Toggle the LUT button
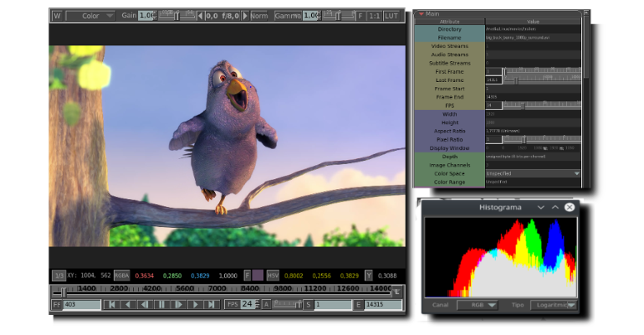Image resolution: width=644 pixels, height=335 pixels. pyautogui.click(x=391, y=16)
